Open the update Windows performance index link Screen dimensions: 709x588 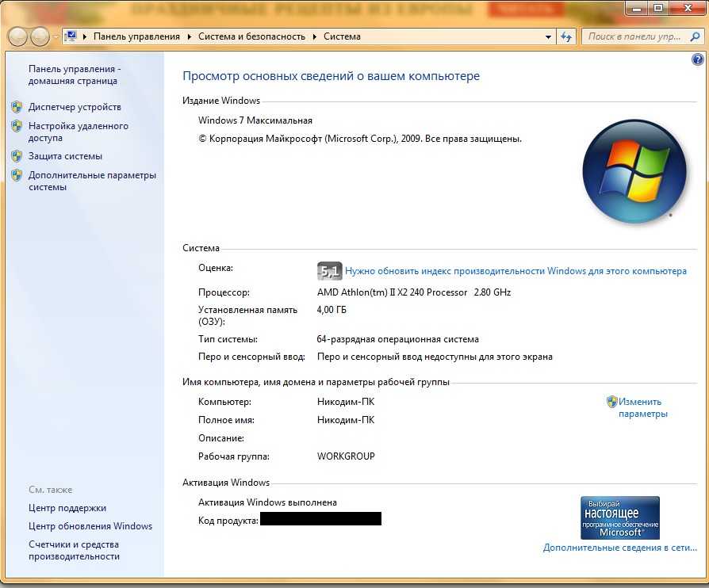pos(515,271)
